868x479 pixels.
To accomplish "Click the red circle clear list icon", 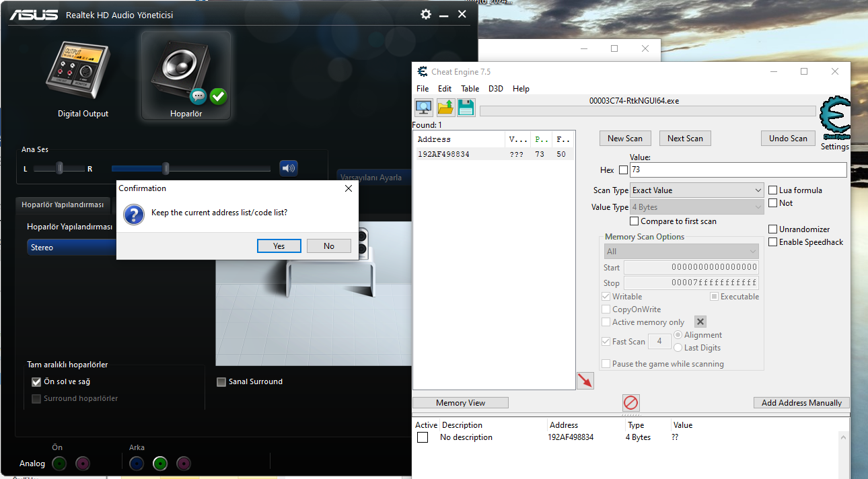I will [x=631, y=402].
